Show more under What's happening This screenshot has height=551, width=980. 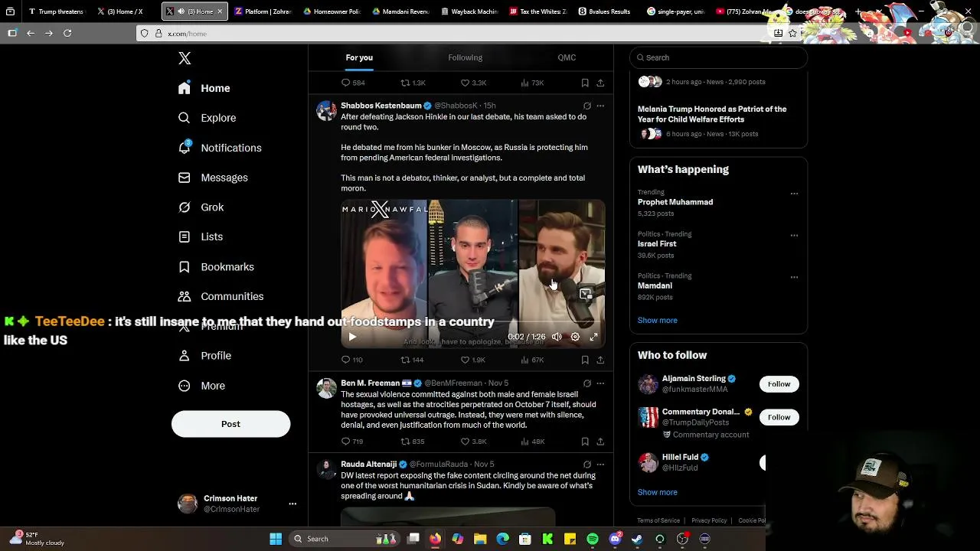click(658, 321)
